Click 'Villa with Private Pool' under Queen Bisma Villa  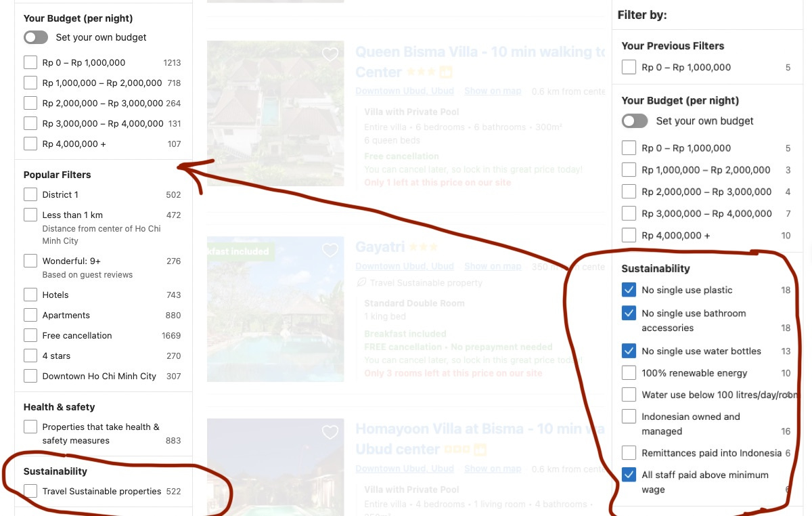(x=411, y=112)
